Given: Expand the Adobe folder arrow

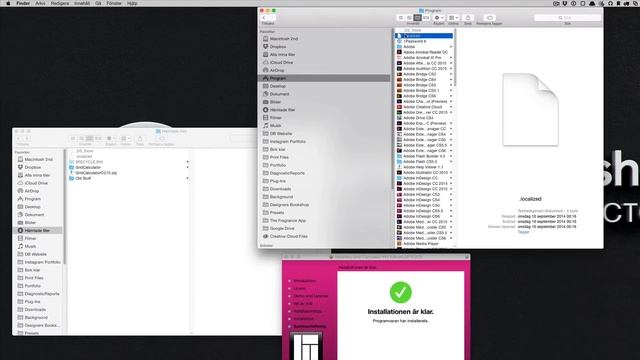Looking at the screenshot, I should click(451, 47).
